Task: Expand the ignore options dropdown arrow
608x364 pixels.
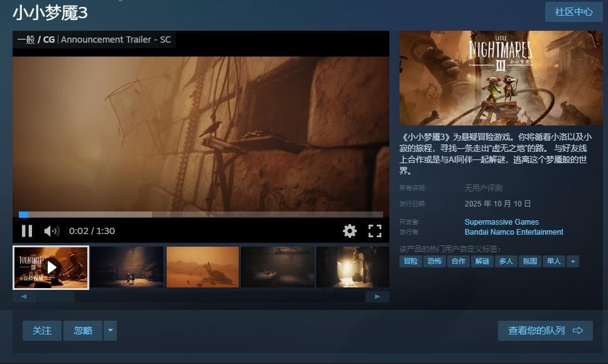Action: click(110, 331)
